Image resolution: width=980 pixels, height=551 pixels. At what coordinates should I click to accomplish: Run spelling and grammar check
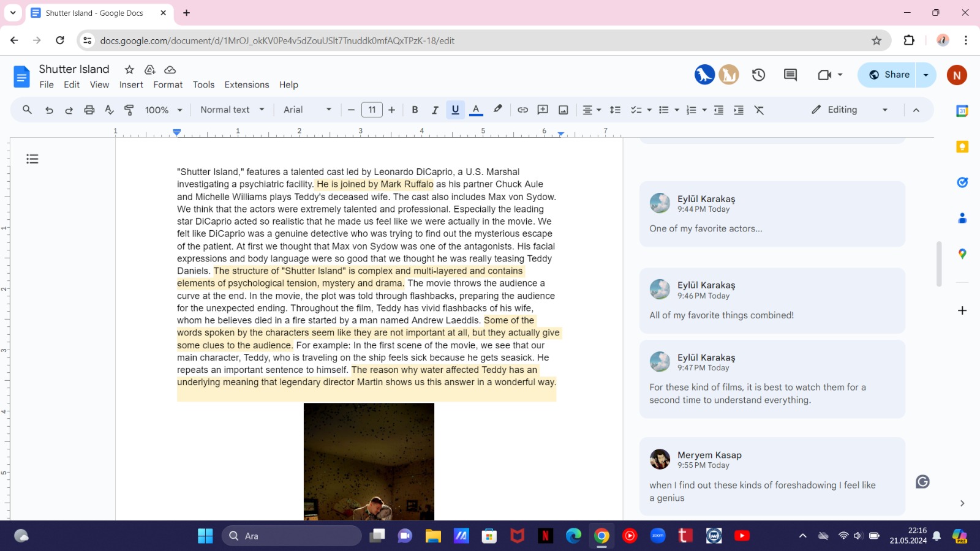pos(109,110)
